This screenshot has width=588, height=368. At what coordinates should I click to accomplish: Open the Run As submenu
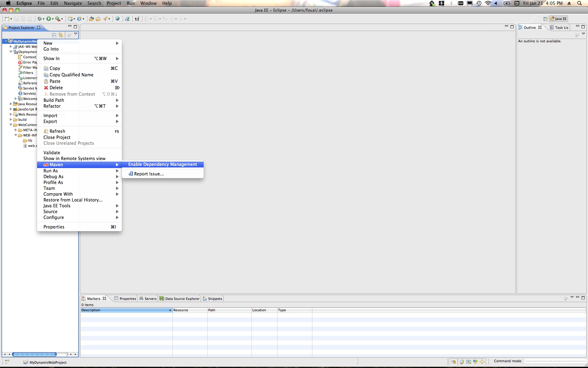click(x=79, y=171)
